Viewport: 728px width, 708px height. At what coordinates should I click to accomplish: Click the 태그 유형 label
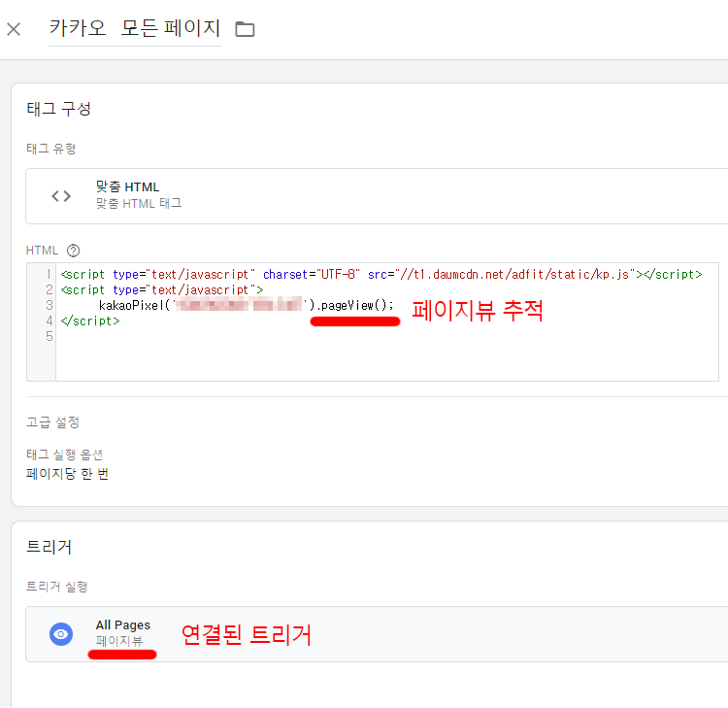pos(51,149)
